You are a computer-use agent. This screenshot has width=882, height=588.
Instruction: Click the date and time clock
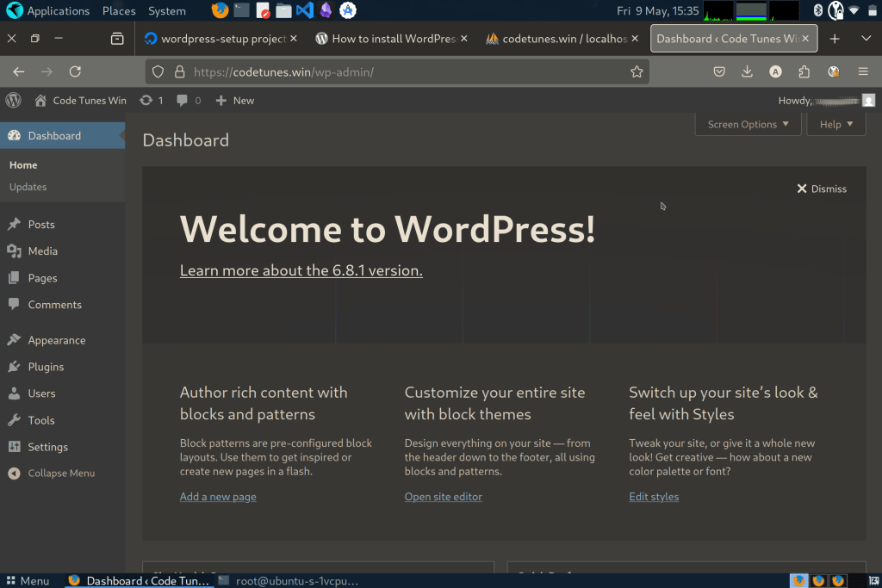(657, 10)
